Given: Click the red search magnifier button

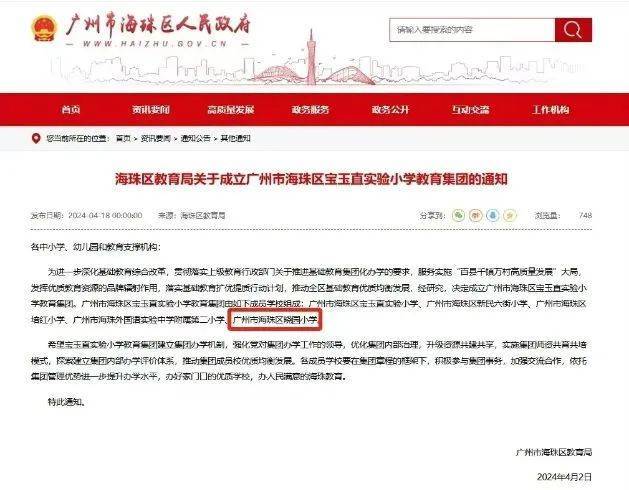Looking at the screenshot, I should pos(573,30).
